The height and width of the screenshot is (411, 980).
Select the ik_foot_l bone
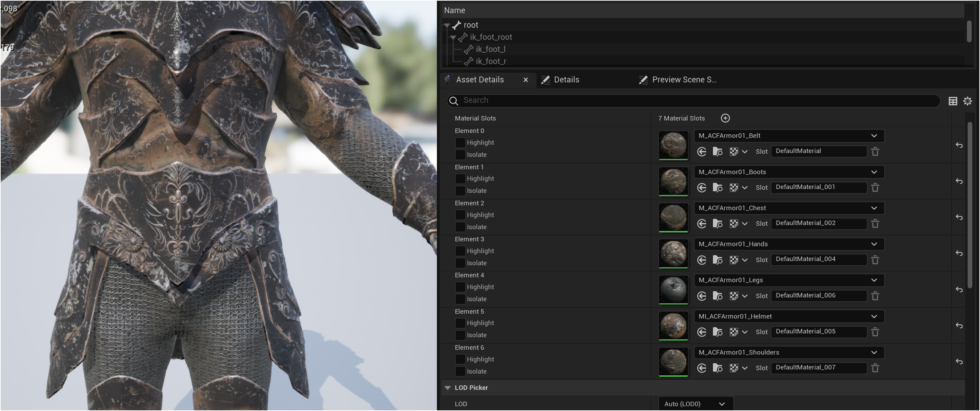click(x=491, y=49)
